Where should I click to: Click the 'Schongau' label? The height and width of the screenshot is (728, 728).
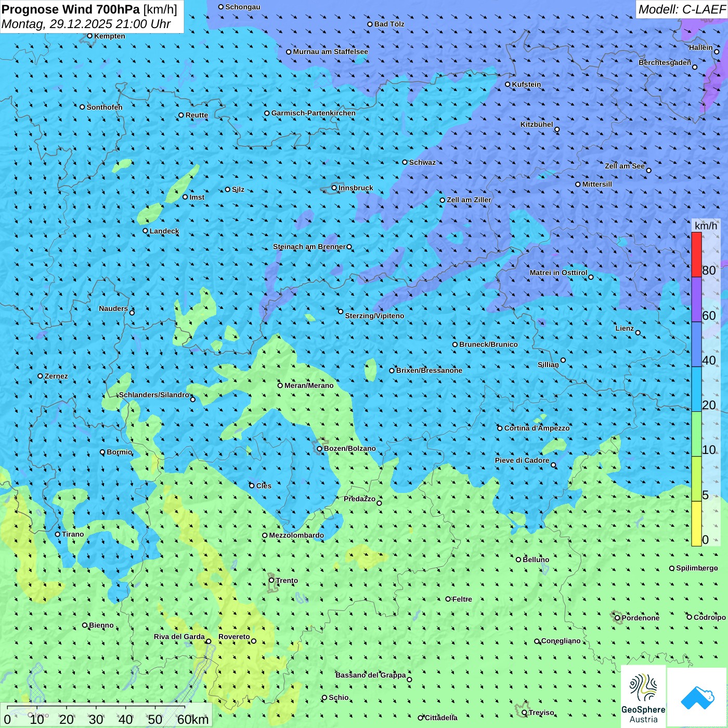click(x=243, y=7)
